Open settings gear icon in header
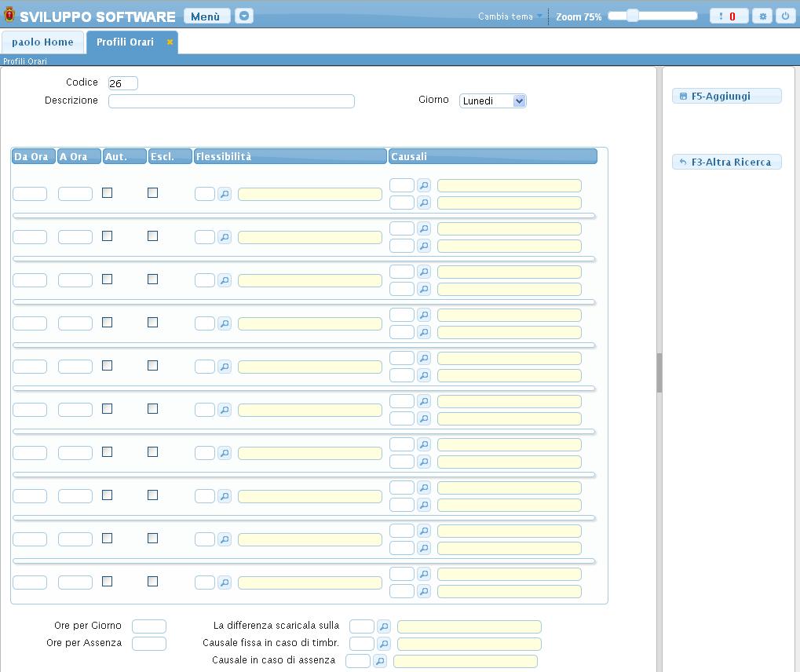The width and height of the screenshot is (800, 672). click(x=762, y=16)
